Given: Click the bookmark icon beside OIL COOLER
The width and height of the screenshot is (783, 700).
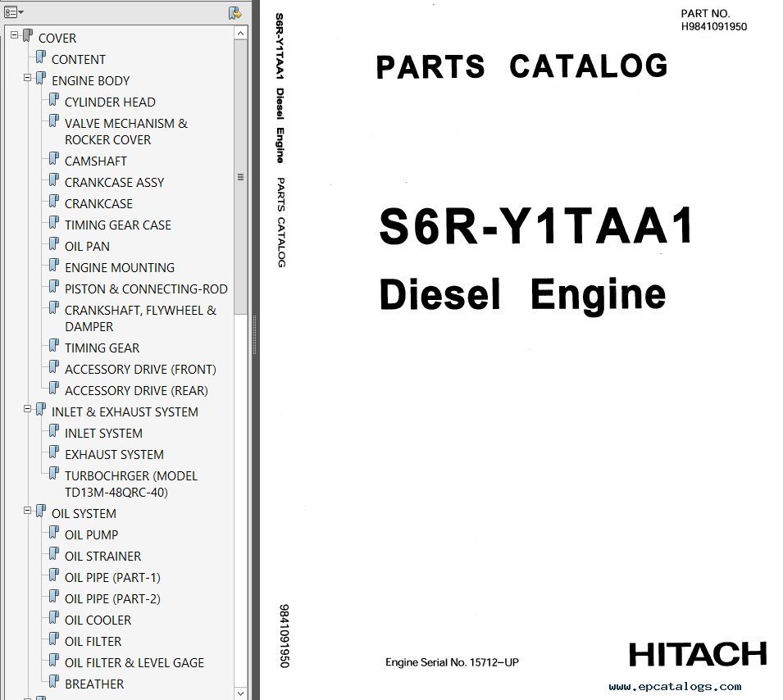Looking at the screenshot, I should pos(54,618).
